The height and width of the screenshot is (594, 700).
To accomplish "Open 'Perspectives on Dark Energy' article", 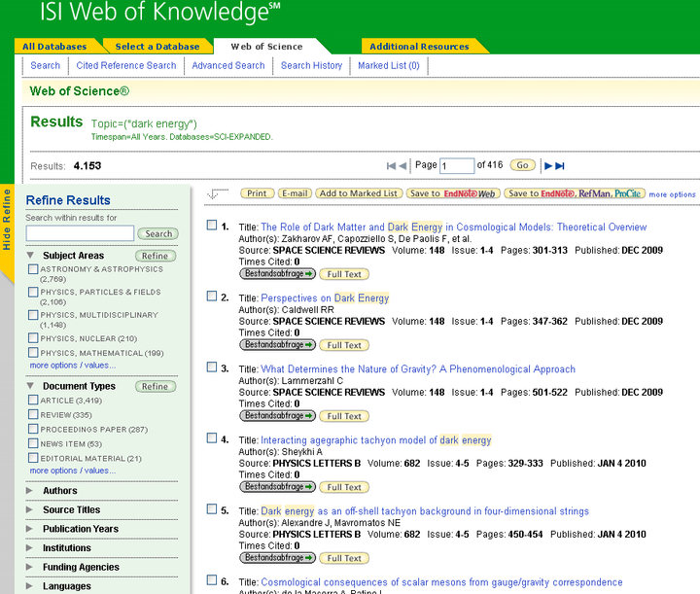I will coord(325,297).
